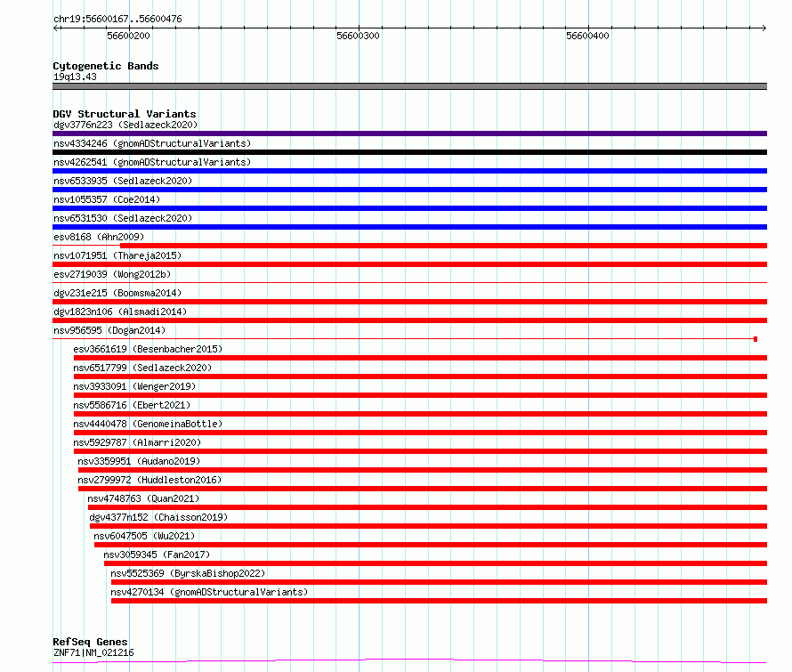
Task: Open nsv4440478 (GenomeinaBottle) label
Action: pos(148,424)
